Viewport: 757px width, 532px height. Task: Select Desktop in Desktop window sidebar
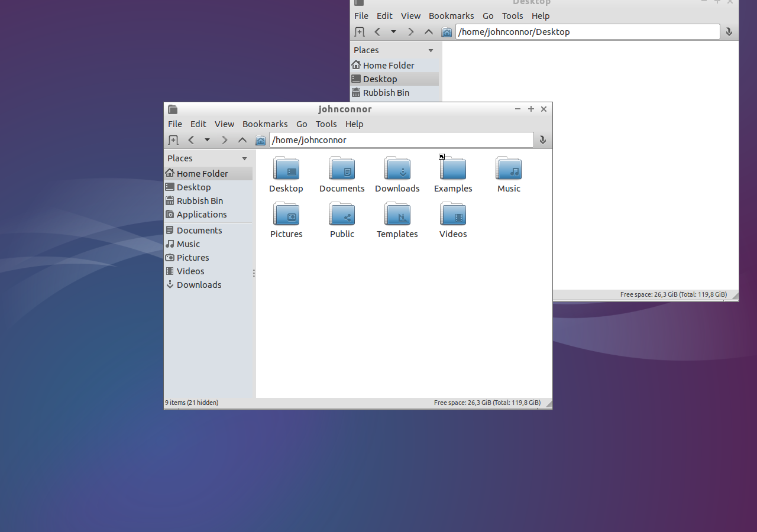(x=394, y=79)
